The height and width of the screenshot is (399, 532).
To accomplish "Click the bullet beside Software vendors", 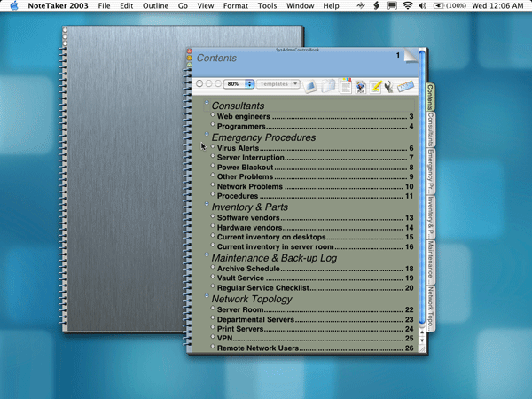I will pyautogui.click(x=213, y=216).
